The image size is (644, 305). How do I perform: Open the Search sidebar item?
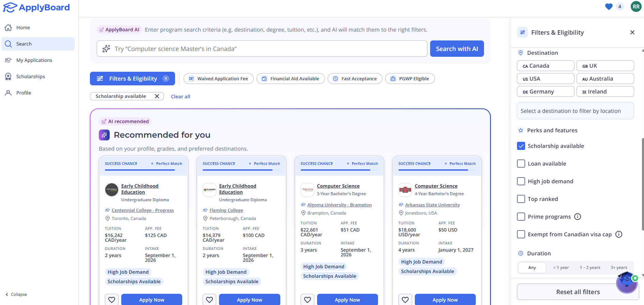coord(38,44)
